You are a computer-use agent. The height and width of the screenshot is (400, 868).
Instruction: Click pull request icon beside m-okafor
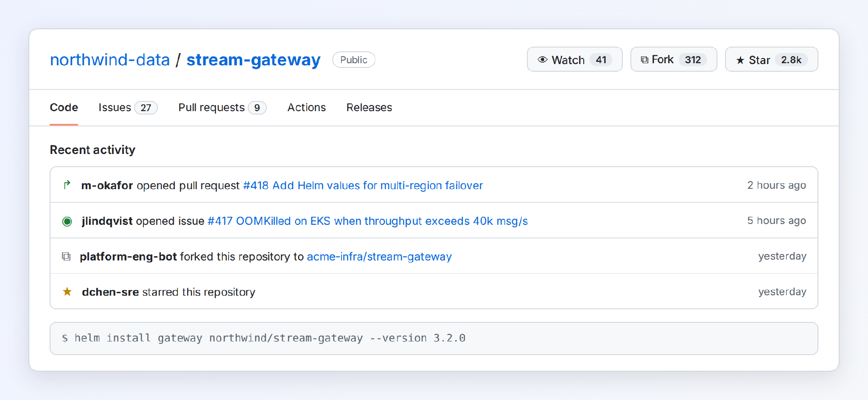coord(67,185)
